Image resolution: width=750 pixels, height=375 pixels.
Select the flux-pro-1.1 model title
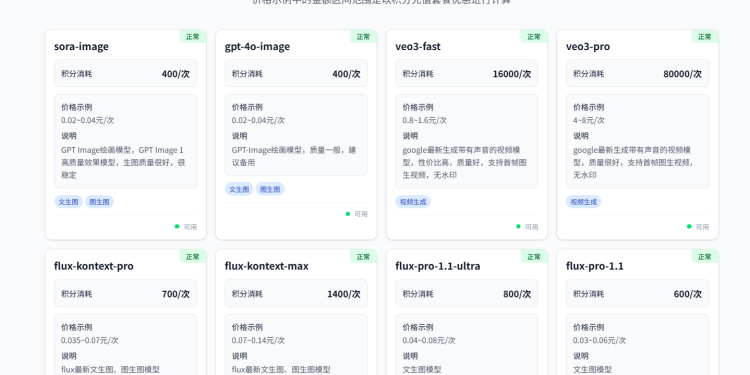pyautogui.click(x=595, y=266)
